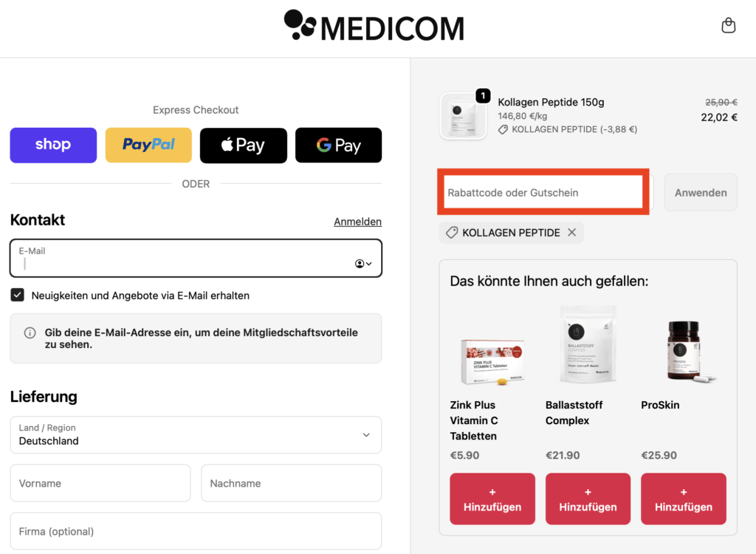Uncheck Neuigkeiten und Angebote via E-Mail erhalten

click(16, 295)
